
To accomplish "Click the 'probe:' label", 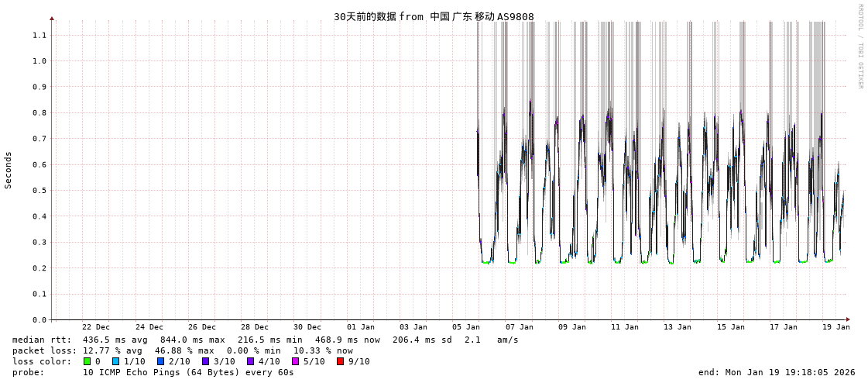I will click(28, 372).
